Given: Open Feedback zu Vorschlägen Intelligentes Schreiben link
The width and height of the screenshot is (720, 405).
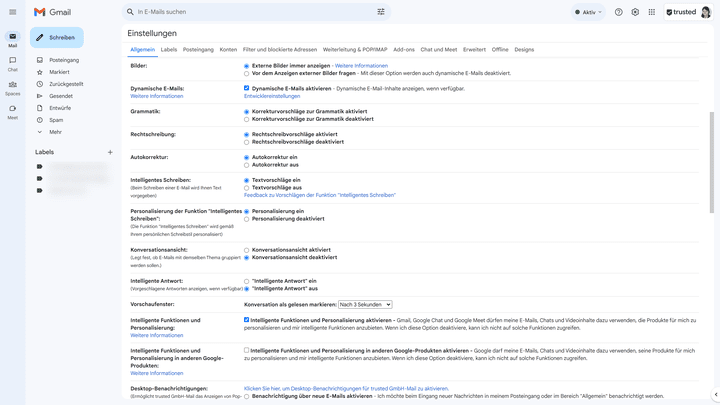Looking at the screenshot, I should (x=320, y=195).
